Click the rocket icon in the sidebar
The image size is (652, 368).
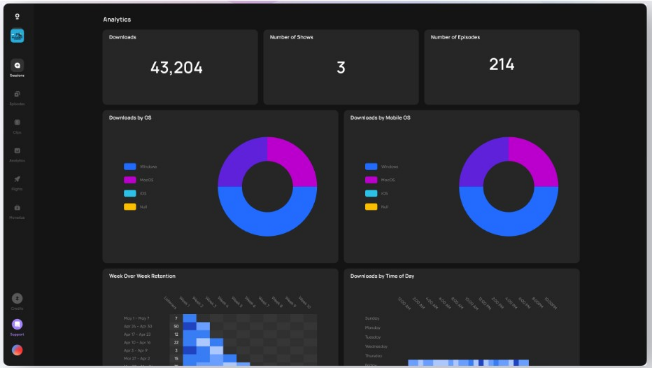point(17,179)
